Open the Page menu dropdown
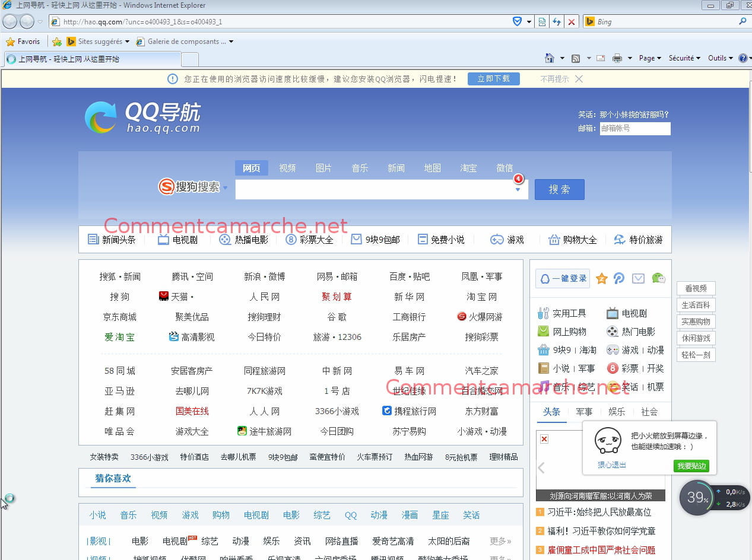 651,58
